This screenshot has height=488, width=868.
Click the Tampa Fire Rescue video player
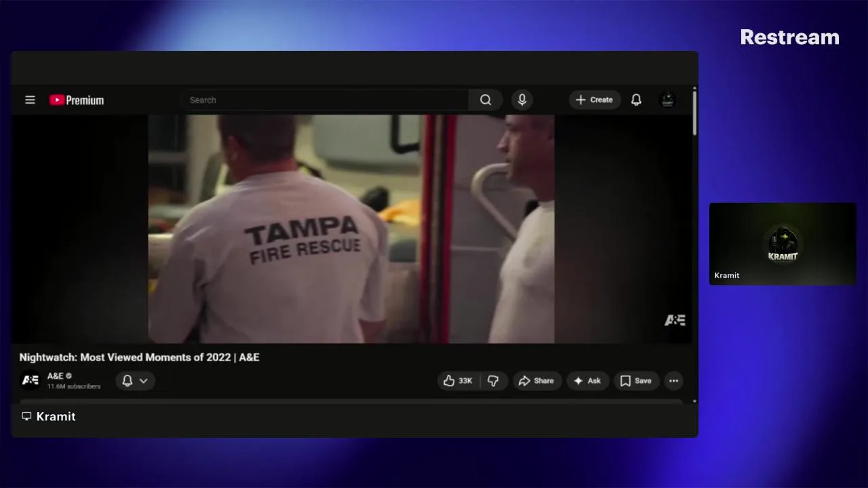click(x=351, y=228)
